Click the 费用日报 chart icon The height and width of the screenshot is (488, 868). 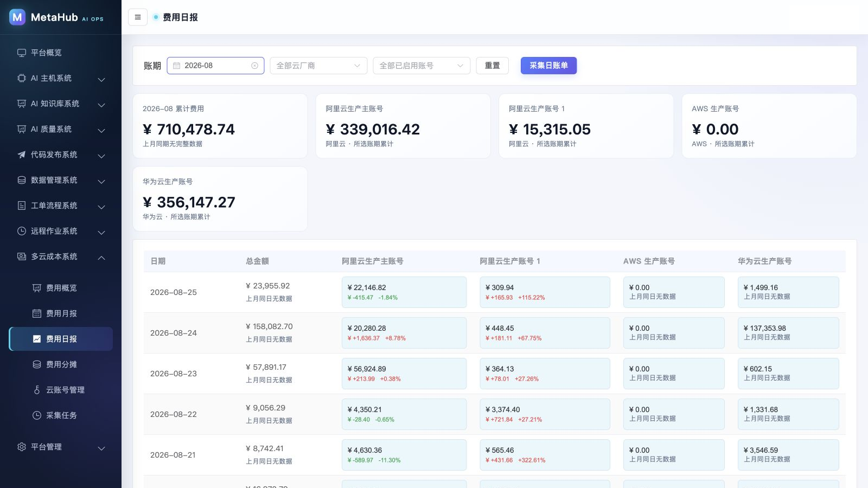click(37, 339)
